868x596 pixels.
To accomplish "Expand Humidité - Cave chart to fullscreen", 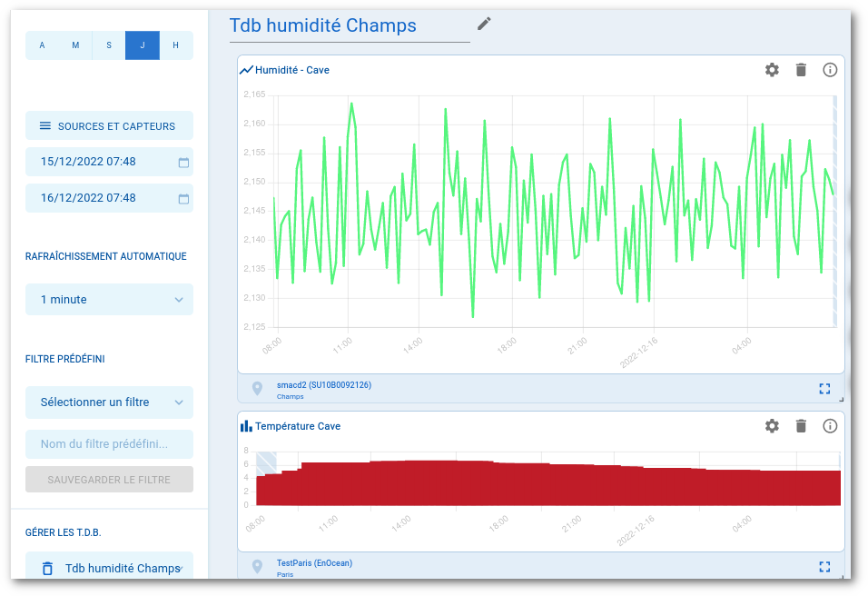I will [824, 389].
